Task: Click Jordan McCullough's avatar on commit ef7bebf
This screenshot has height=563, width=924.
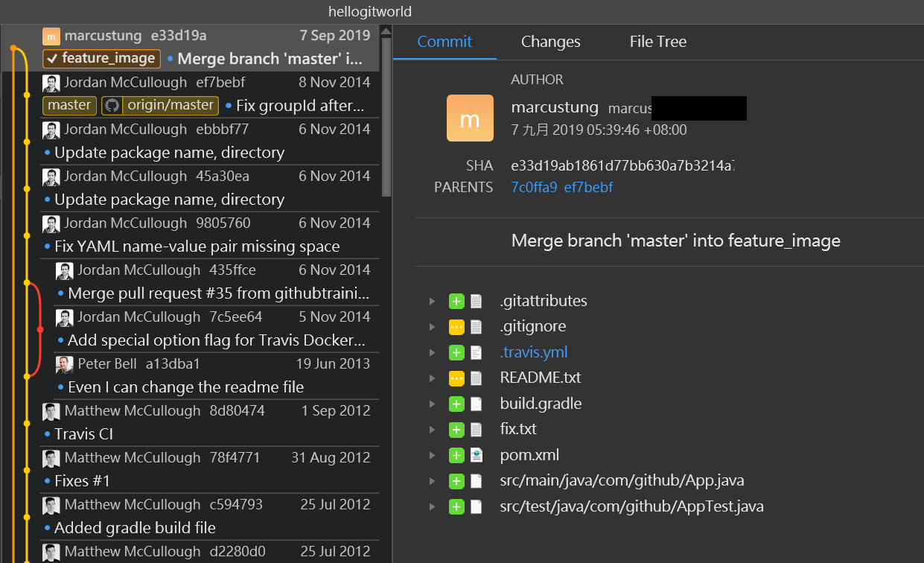Action: pyautogui.click(x=51, y=83)
